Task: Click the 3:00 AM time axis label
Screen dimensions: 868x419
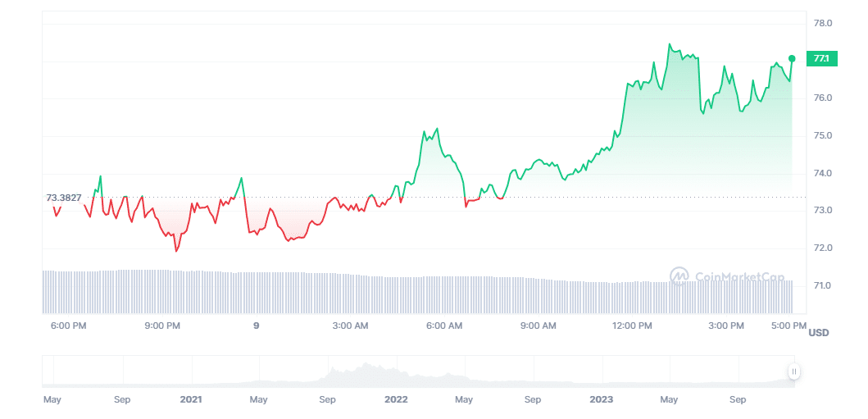Action: click(350, 326)
